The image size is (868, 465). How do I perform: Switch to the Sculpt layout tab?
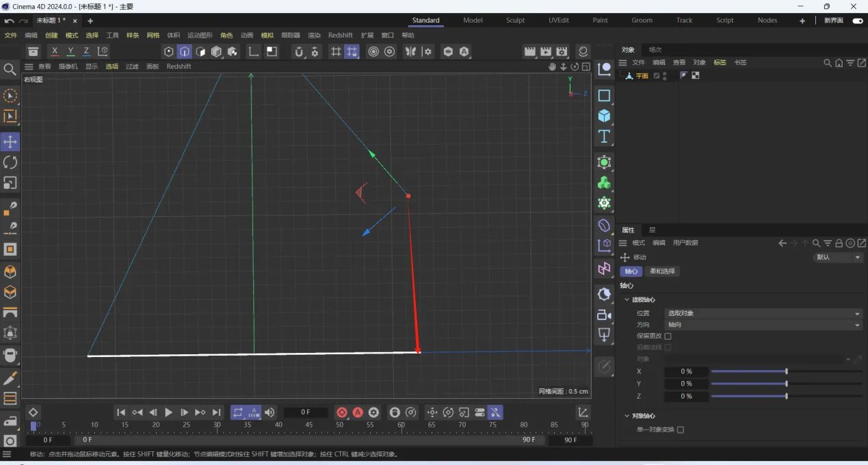click(x=515, y=21)
